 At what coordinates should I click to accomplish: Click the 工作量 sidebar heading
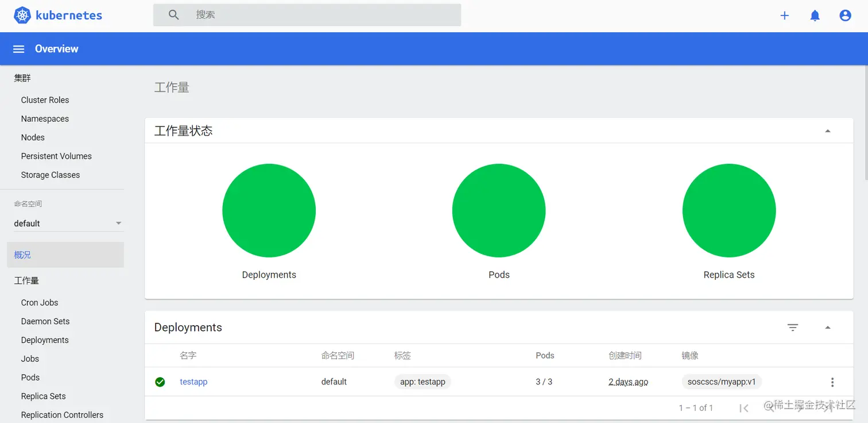26,280
